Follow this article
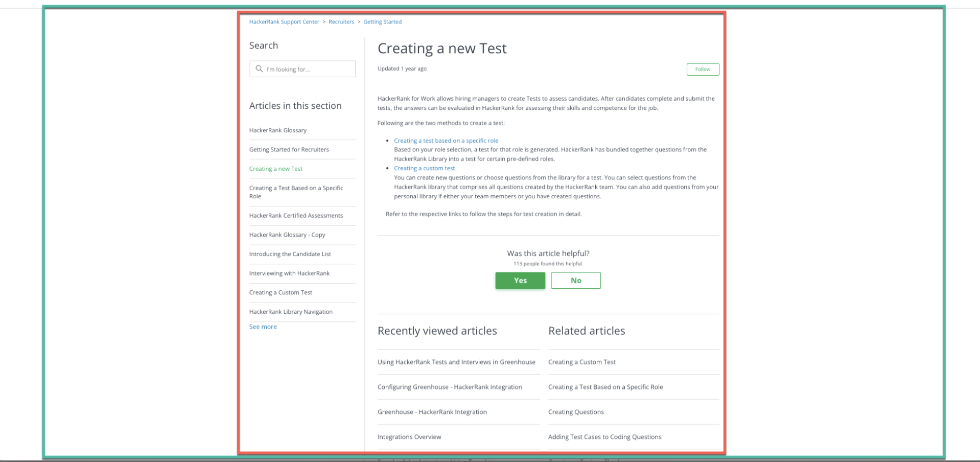This screenshot has height=462, width=980. click(703, 69)
